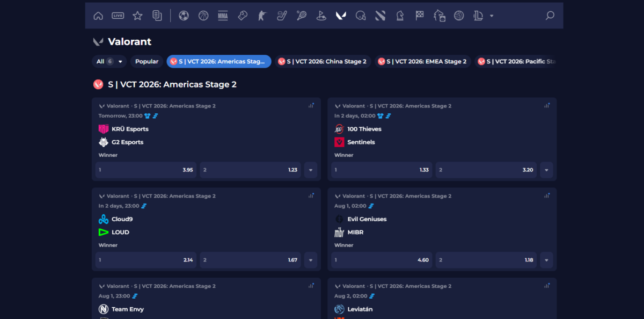This screenshot has height=319, width=644.
Task: Go to the Home icon in navigation bar
Action: 98,16
